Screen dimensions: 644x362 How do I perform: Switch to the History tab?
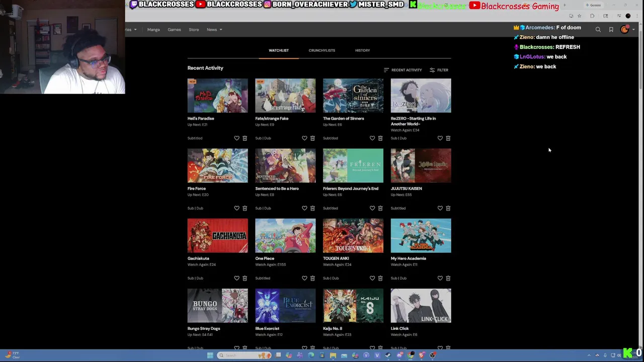(x=362, y=50)
